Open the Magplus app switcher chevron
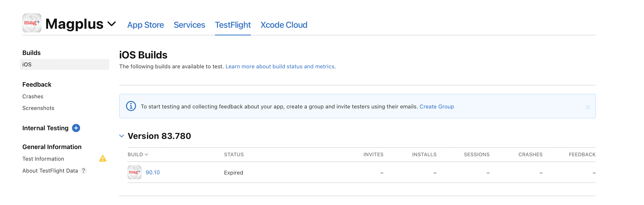644x205 pixels. click(111, 24)
